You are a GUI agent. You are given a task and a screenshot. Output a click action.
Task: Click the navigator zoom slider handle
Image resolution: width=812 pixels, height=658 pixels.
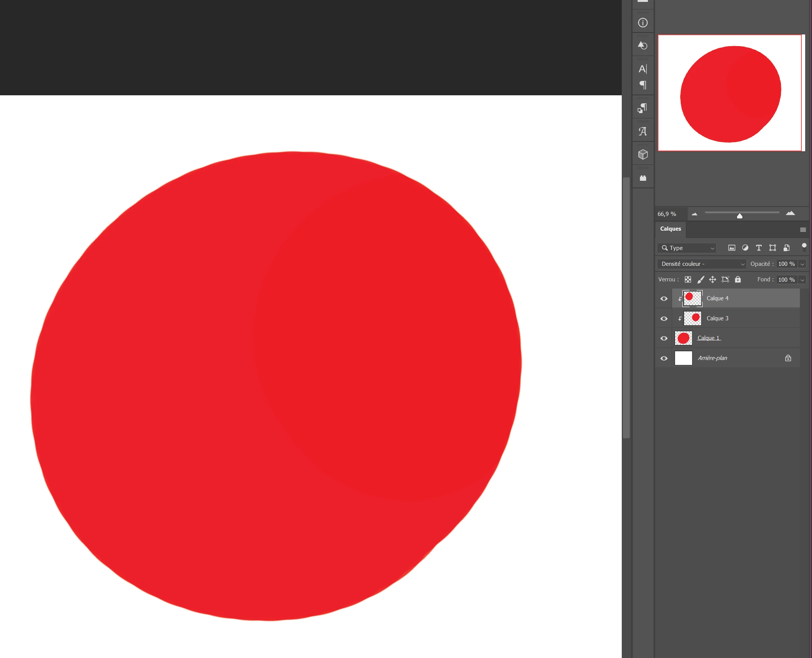click(x=740, y=216)
